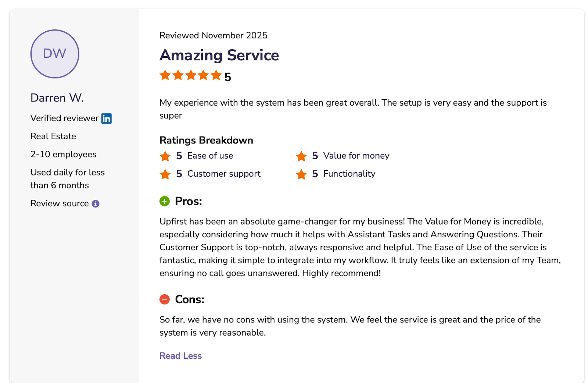Click the Customer support rating label
588x383 pixels.
point(224,174)
